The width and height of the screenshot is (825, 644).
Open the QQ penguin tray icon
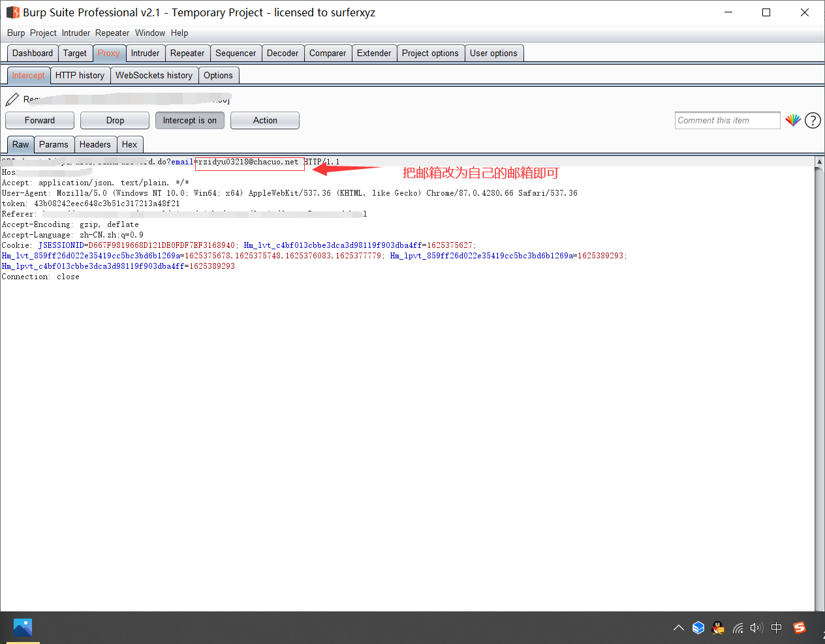(718, 628)
